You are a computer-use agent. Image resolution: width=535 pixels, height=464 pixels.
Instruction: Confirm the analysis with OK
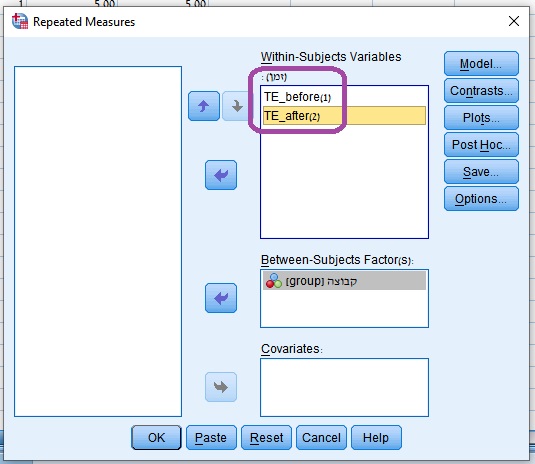156,437
